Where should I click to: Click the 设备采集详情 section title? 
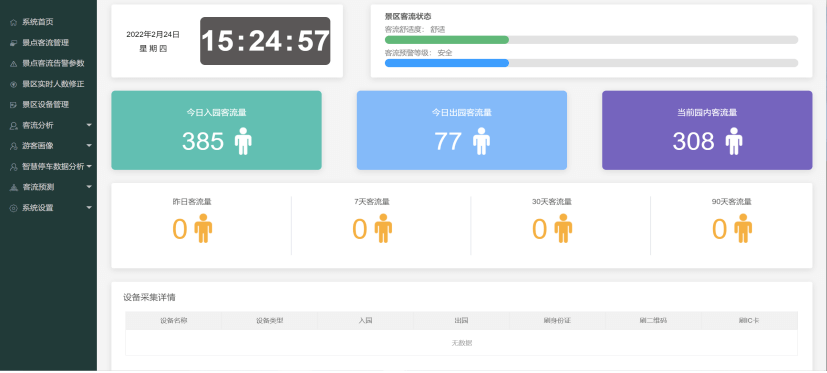click(149, 298)
